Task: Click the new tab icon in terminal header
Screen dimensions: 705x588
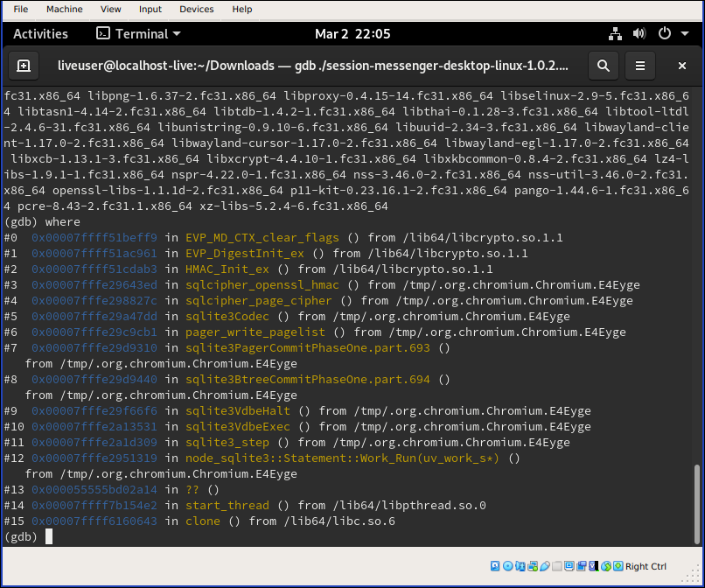Action: (x=24, y=66)
